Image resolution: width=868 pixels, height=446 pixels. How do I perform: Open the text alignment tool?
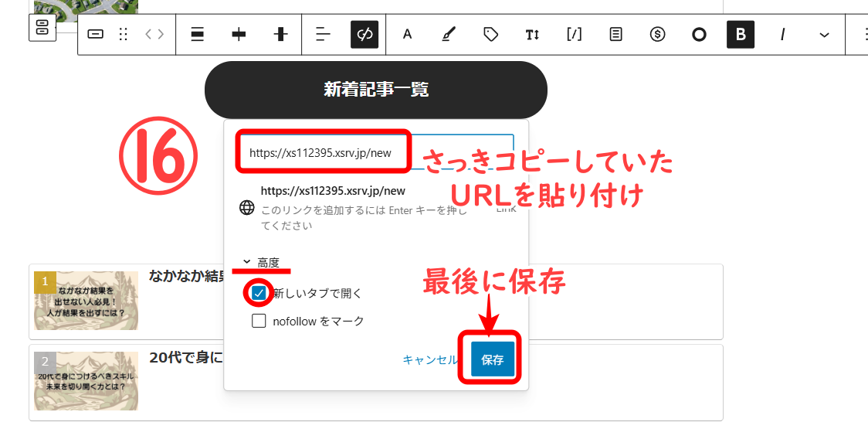pos(323,35)
